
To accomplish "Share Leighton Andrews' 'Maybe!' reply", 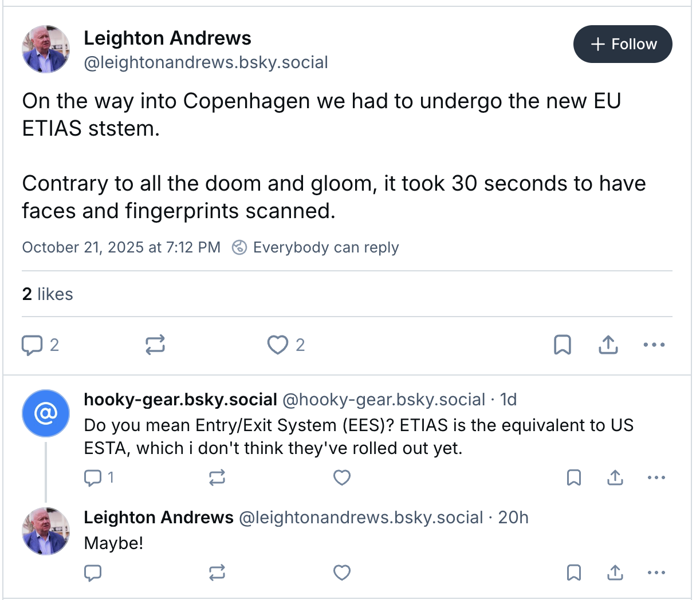I will tap(615, 573).
